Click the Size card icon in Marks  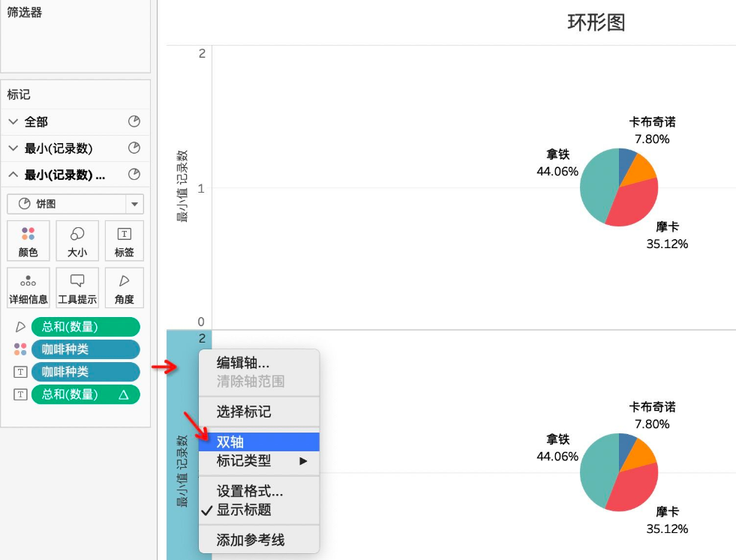click(x=77, y=235)
